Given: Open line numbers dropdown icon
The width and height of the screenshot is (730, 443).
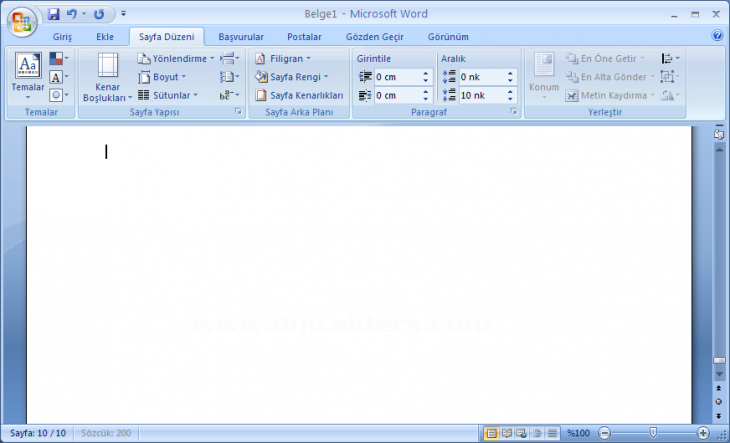Looking at the screenshot, I should [x=230, y=77].
